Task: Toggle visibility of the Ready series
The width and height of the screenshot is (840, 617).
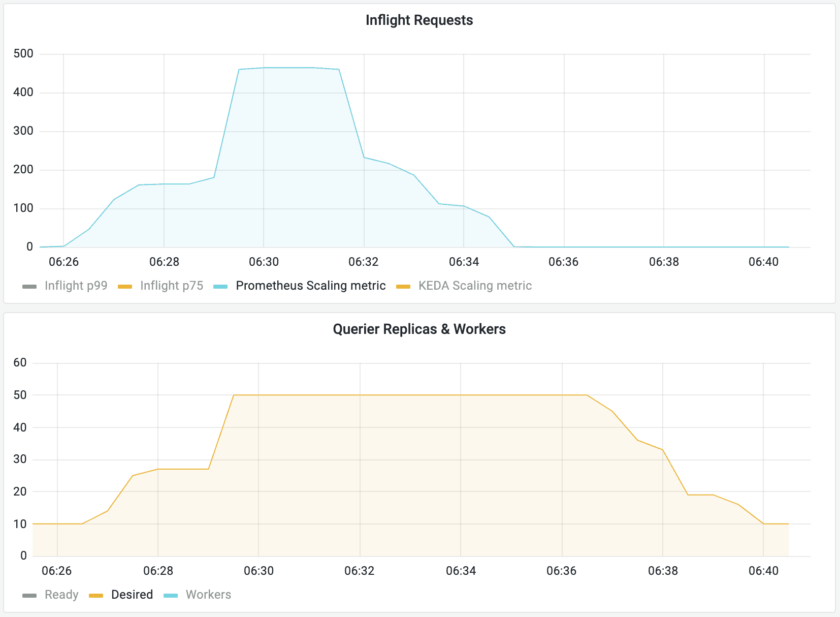Action: tap(61, 594)
